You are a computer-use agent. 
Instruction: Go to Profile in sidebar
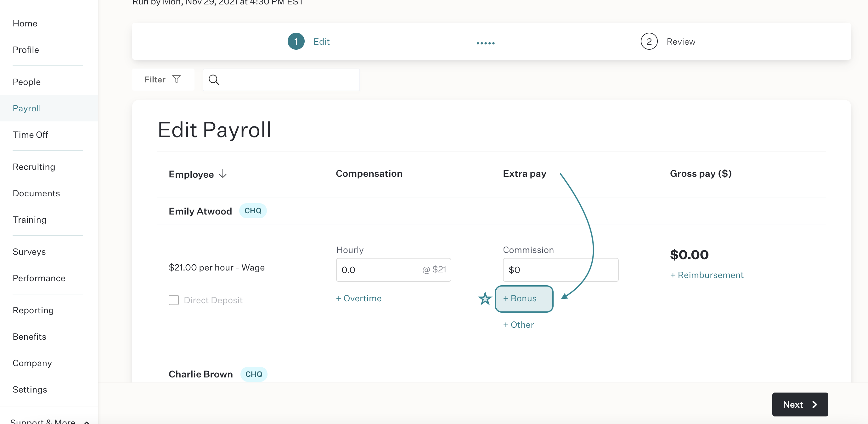(25, 50)
